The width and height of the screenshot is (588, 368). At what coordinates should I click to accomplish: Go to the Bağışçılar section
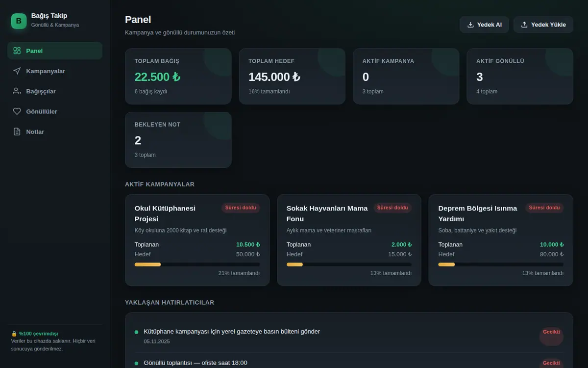tap(55, 91)
